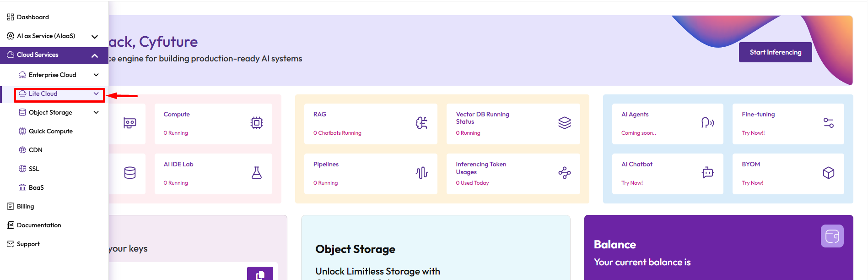Click the Fine-tuning sliders icon
Image resolution: width=868 pixels, height=280 pixels.
(x=828, y=123)
